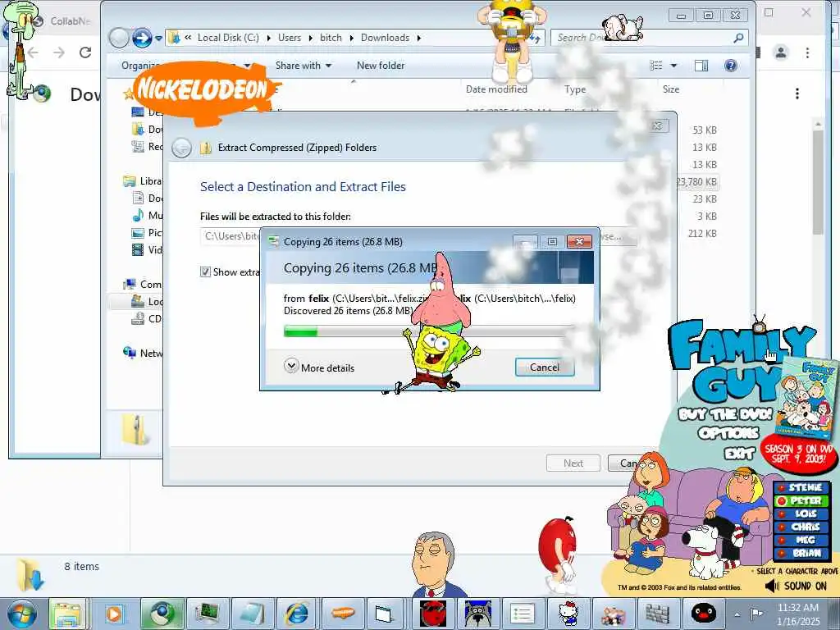Click the grey dog taskbar icon
Screen dimensions: 840x630
pyautogui.click(x=478, y=614)
